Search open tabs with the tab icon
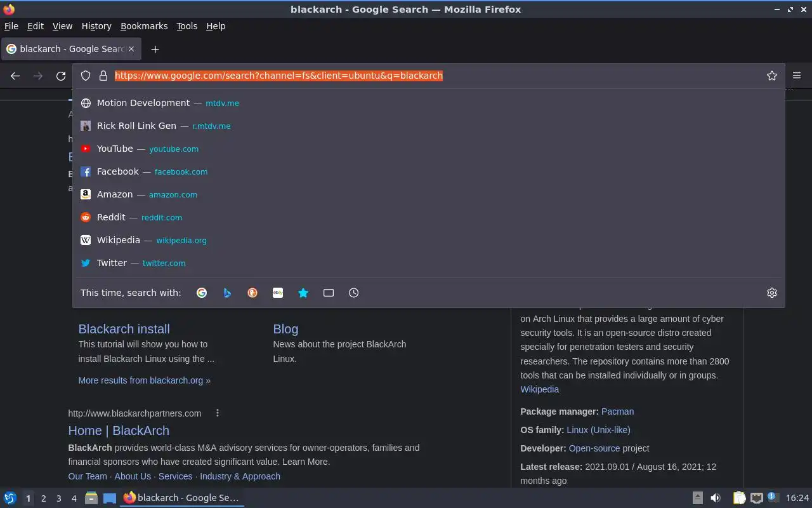This screenshot has width=812, height=508. [x=329, y=293]
